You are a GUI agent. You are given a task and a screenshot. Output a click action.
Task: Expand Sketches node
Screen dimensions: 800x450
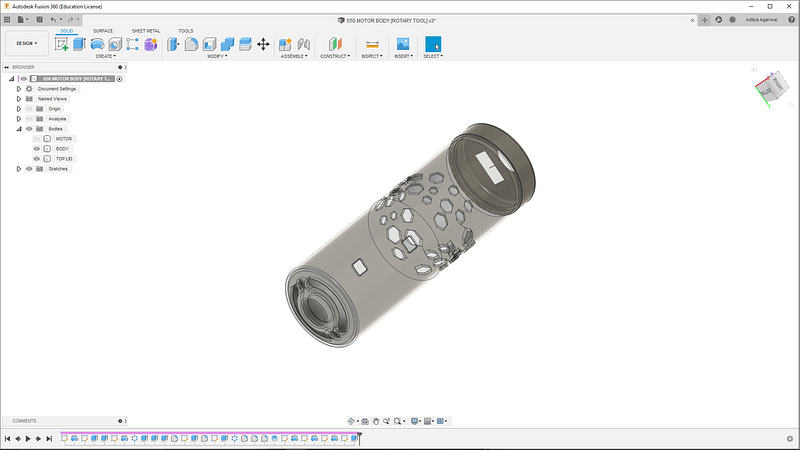click(19, 169)
